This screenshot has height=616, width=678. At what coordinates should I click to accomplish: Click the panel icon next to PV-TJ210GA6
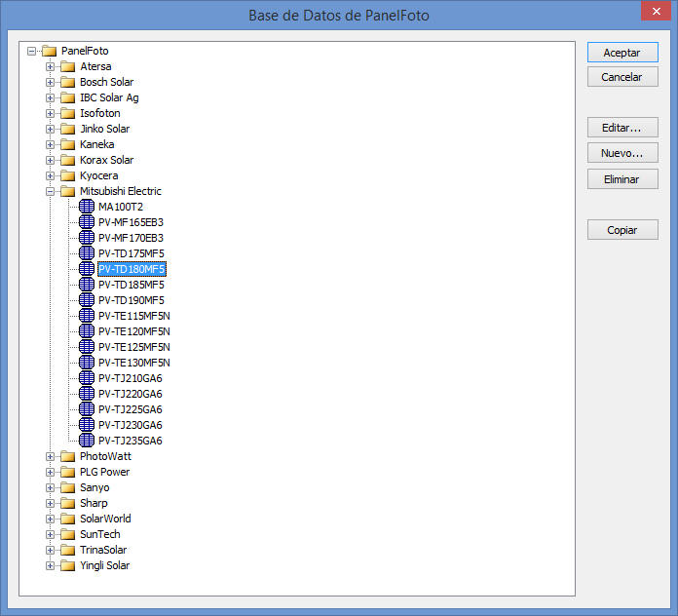tap(87, 377)
